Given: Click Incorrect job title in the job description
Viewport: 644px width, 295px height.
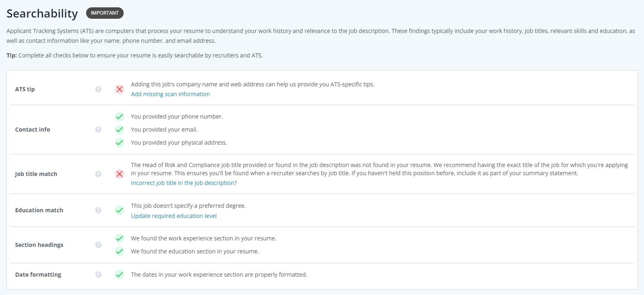Looking at the screenshot, I should 184,183.
